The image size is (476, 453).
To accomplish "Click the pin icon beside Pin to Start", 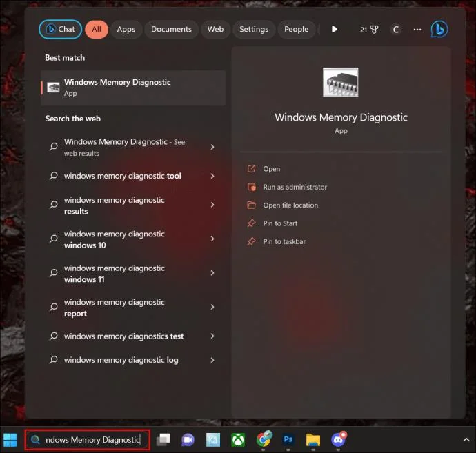I will [x=251, y=223].
